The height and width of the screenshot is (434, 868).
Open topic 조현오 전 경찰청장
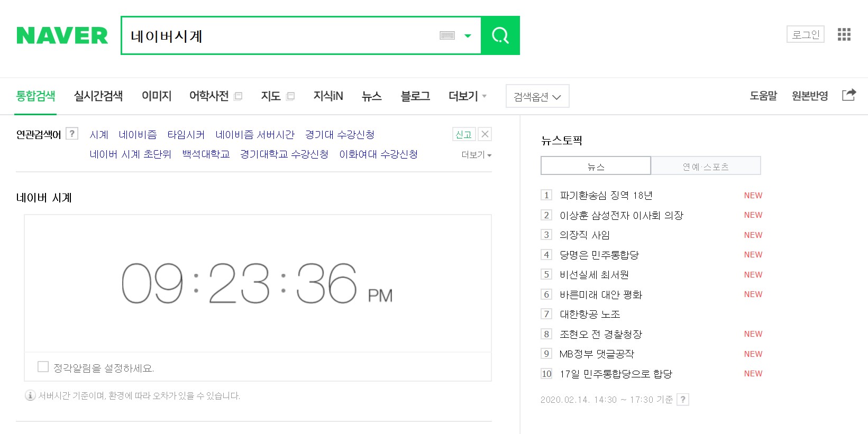[601, 334]
